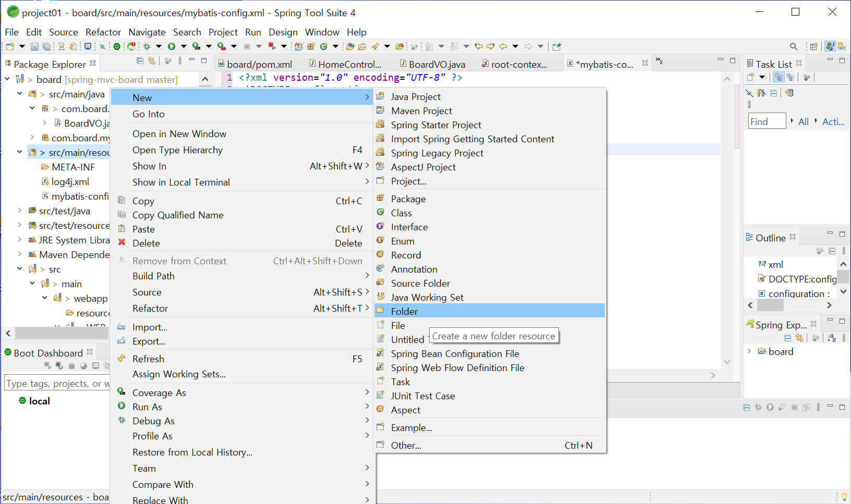The image size is (851, 504).
Task: Open the New wizard dropdown arrow
Action: 22,46
